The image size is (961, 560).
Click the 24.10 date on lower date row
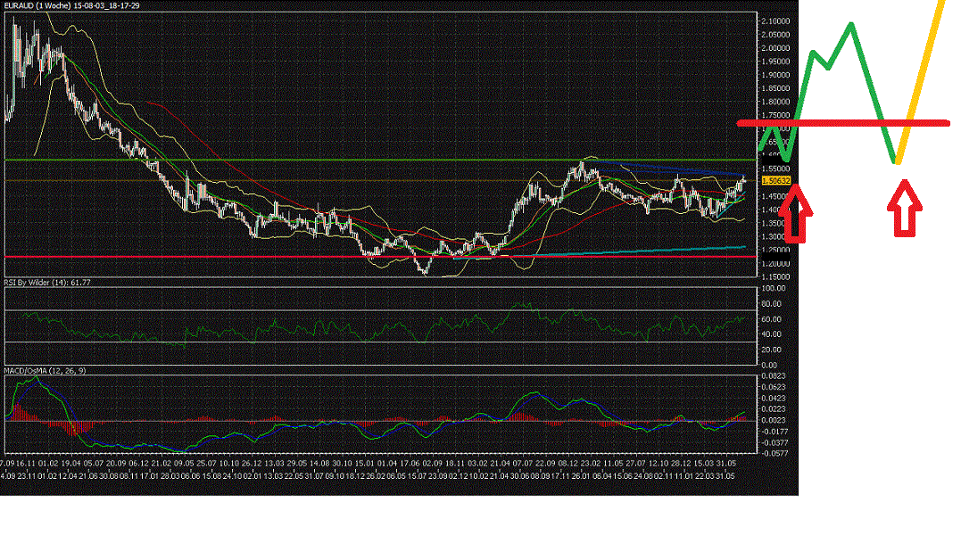pyautogui.click(x=232, y=476)
